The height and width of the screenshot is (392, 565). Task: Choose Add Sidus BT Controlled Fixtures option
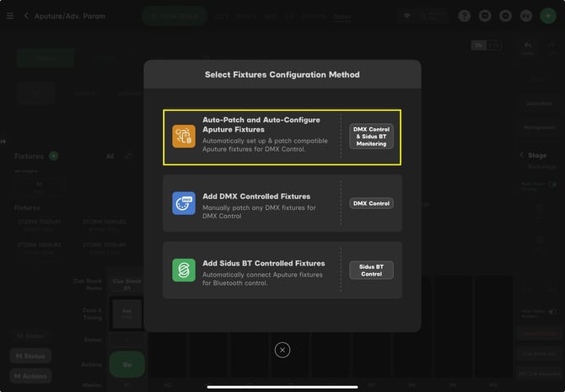282,271
